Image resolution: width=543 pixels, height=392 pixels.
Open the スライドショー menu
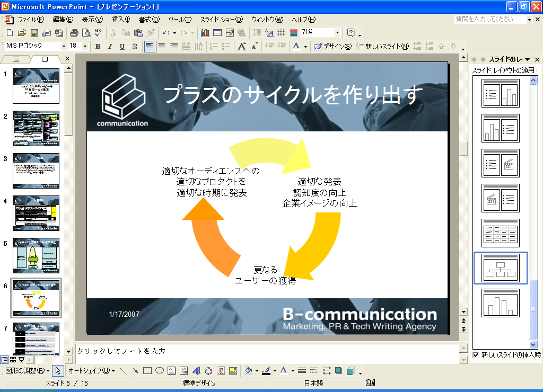[x=221, y=20]
